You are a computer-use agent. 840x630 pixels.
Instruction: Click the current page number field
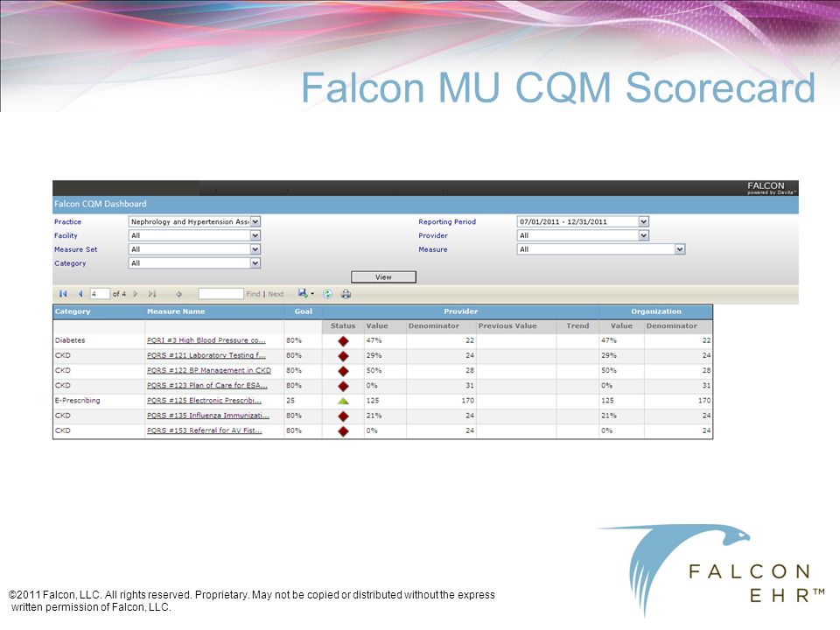(x=100, y=294)
